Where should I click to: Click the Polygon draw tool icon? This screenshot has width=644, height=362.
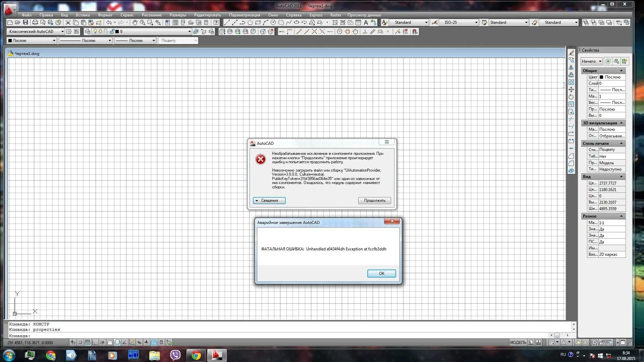pyautogui.click(x=250, y=22)
